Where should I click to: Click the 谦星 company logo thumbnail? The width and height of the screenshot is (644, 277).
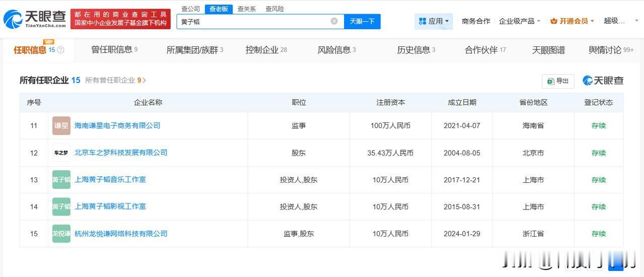(61, 125)
